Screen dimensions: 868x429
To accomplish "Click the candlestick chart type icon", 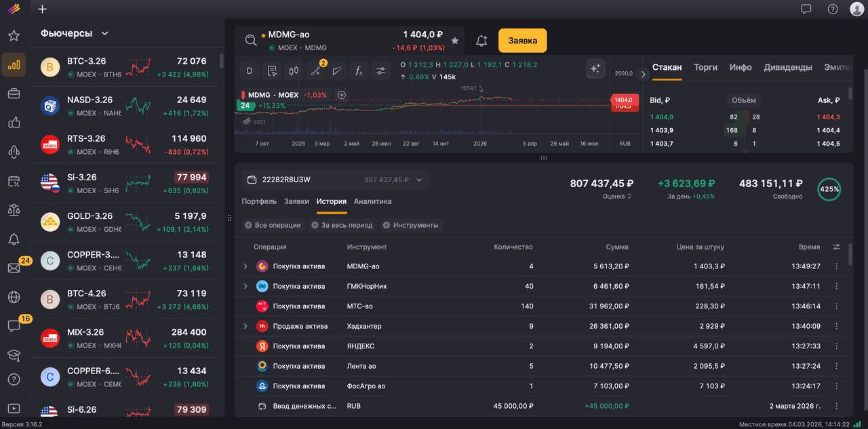I will click(294, 70).
